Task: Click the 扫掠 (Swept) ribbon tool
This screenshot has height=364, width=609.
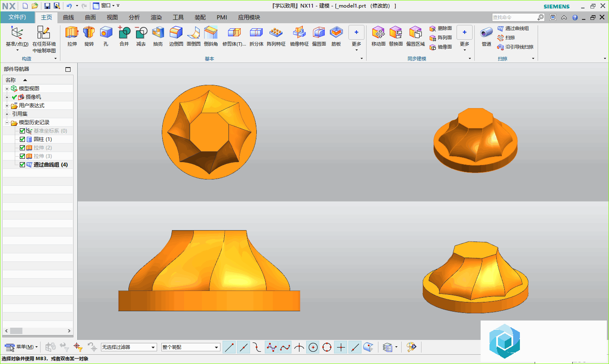Action: (506, 38)
